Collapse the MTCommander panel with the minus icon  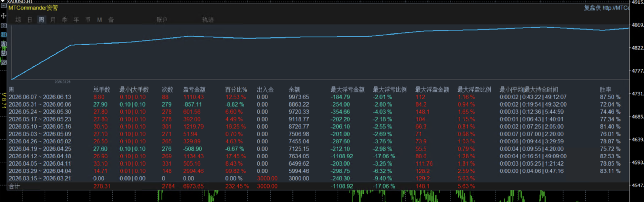pos(4,6)
